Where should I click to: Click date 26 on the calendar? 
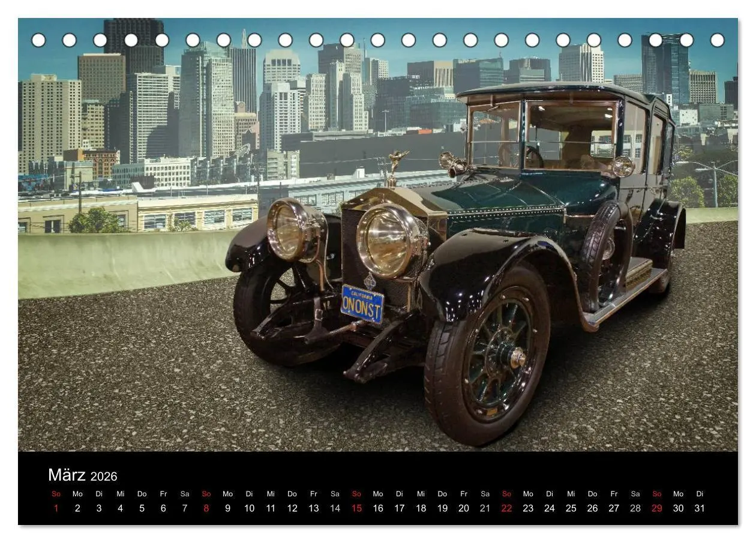pyautogui.click(x=593, y=508)
